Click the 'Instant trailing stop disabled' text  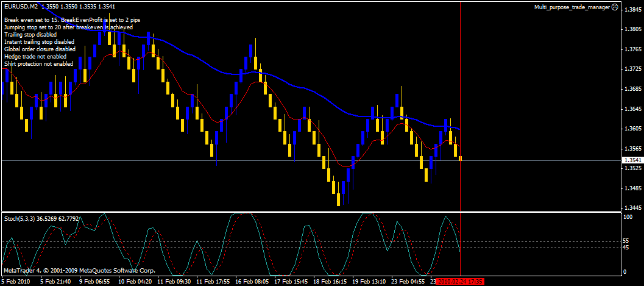[39, 42]
